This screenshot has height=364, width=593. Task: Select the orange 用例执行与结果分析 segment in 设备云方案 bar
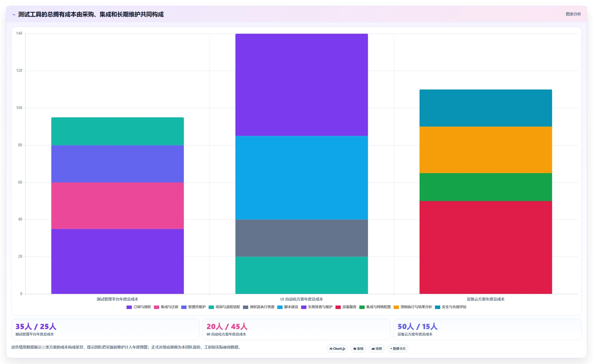486,150
